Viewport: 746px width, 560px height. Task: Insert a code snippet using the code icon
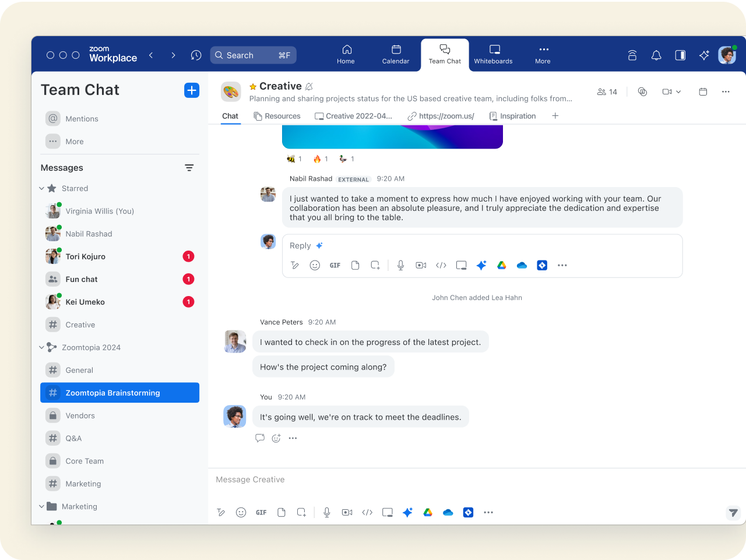pos(367,512)
